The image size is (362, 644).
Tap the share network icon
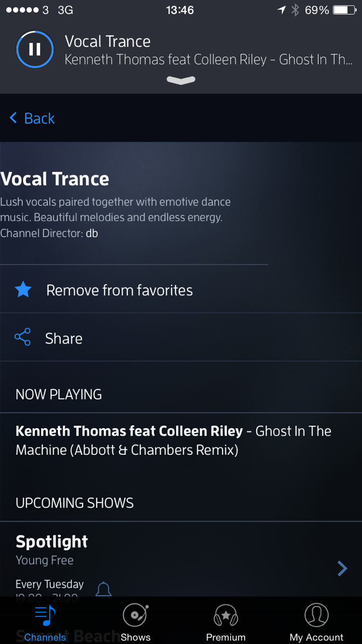tap(23, 338)
